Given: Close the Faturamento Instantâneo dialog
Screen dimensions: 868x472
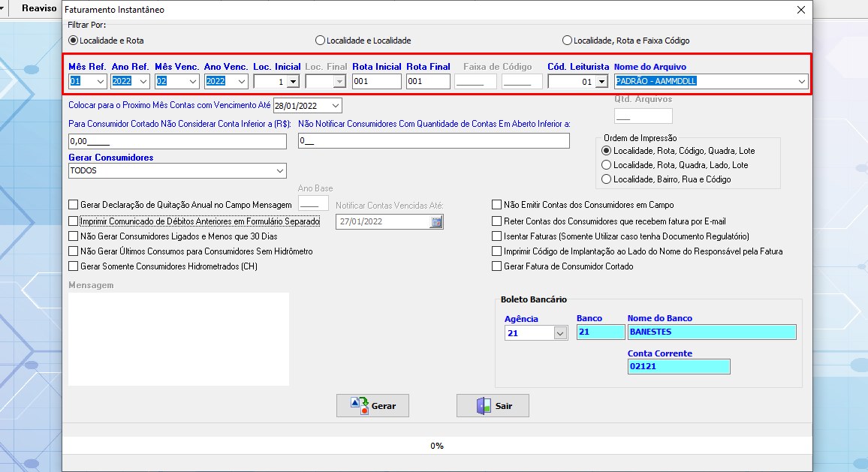Looking at the screenshot, I should 801,10.
